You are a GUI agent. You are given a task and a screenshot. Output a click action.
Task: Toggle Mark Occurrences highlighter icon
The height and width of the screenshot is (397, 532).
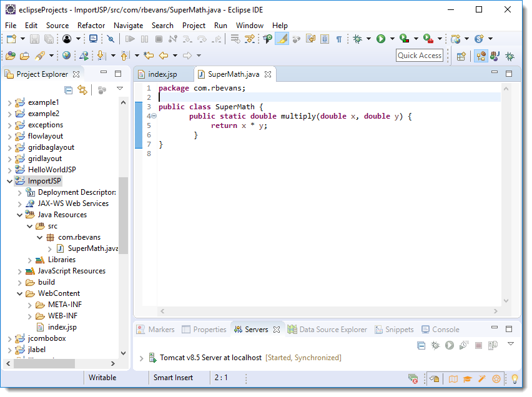(x=282, y=39)
